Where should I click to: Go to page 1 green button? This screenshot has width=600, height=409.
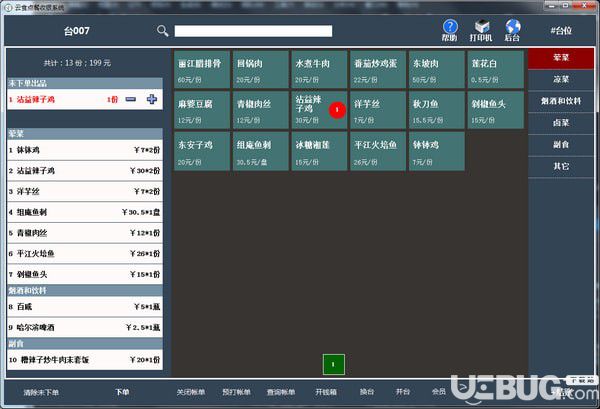(x=334, y=364)
